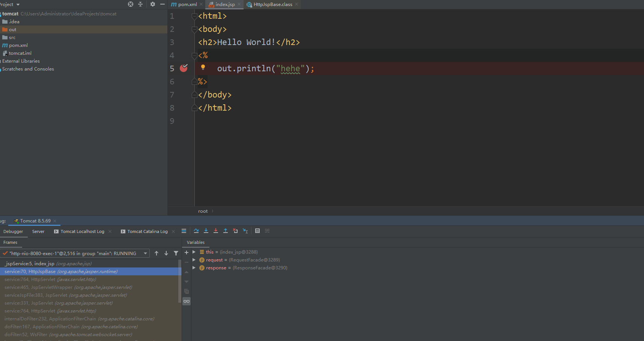Close the HttpJspBase.class tab
The image size is (644, 341).
pyautogui.click(x=296, y=5)
